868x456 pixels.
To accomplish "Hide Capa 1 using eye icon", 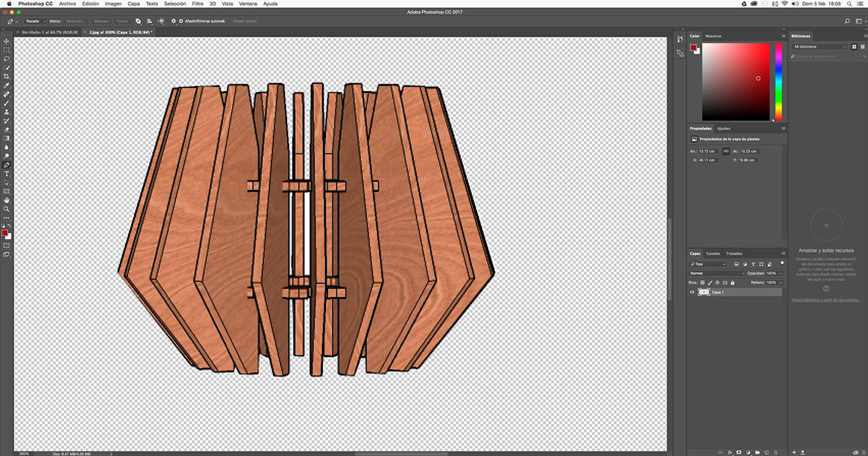I will pos(692,292).
